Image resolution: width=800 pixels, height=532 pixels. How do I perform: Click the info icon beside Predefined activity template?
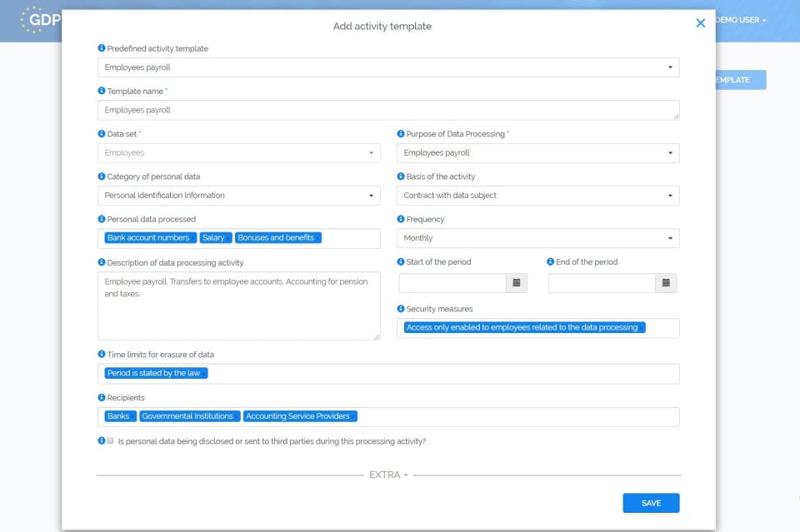pyautogui.click(x=102, y=48)
